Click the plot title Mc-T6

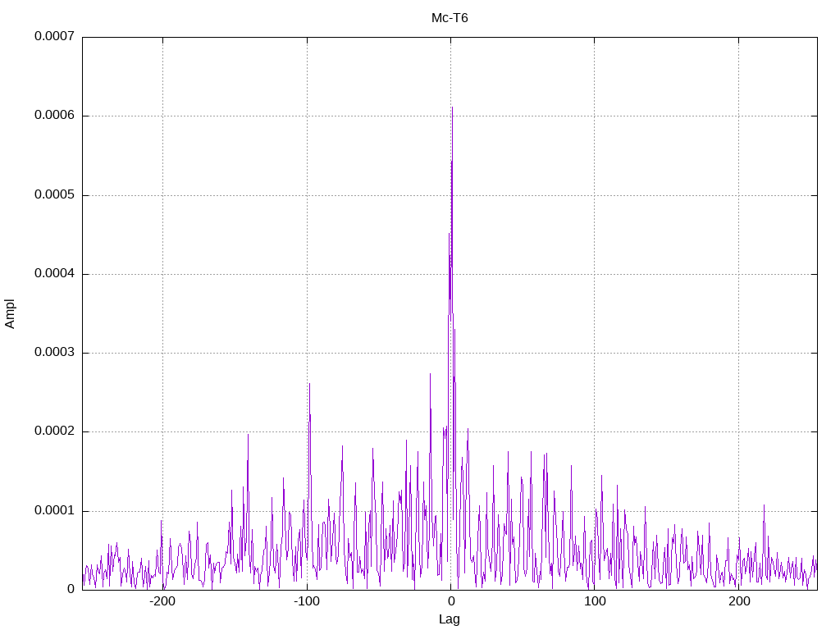pyautogui.click(x=450, y=18)
